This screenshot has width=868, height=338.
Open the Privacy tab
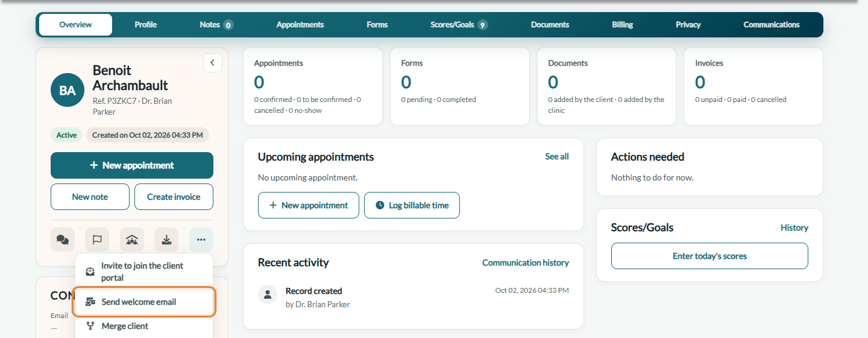pyautogui.click(x=688, y=25)
